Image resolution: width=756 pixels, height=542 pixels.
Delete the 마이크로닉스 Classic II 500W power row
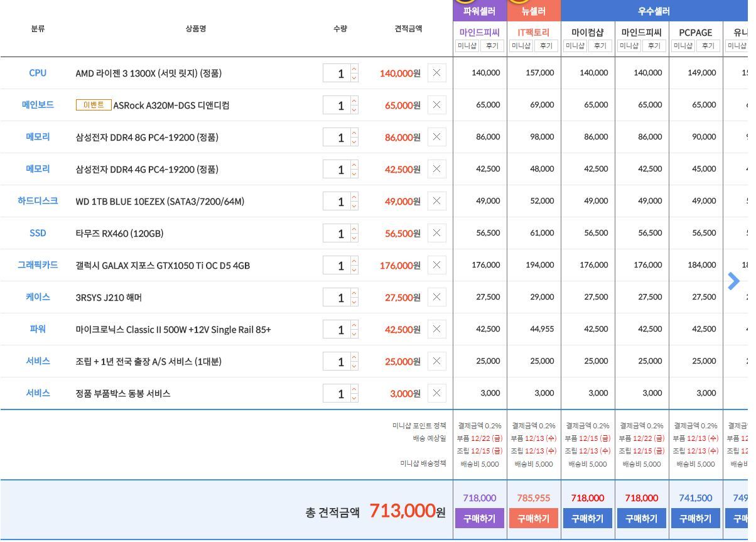437,329
